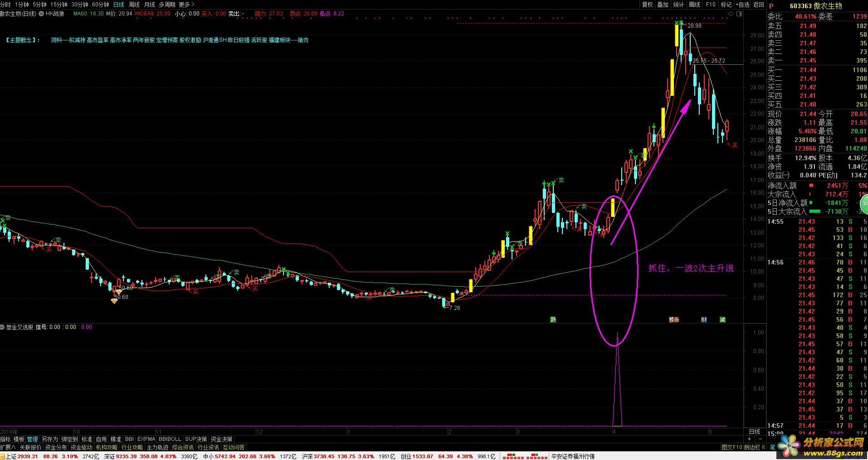
Task: Open the 主力轨迹 tab
Action: coord(157,447)
